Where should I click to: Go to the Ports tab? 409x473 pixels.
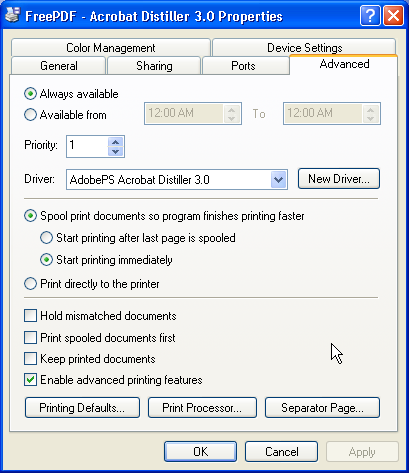243,66
